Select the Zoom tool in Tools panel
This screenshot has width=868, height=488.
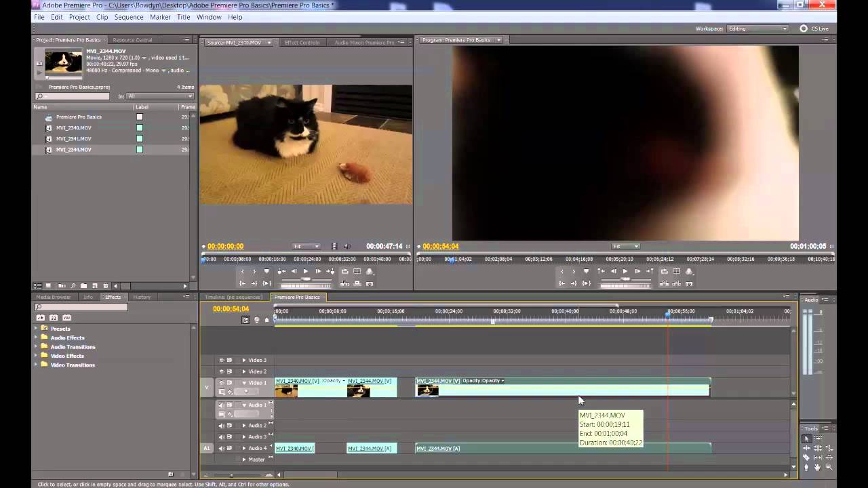click(829, 466)
